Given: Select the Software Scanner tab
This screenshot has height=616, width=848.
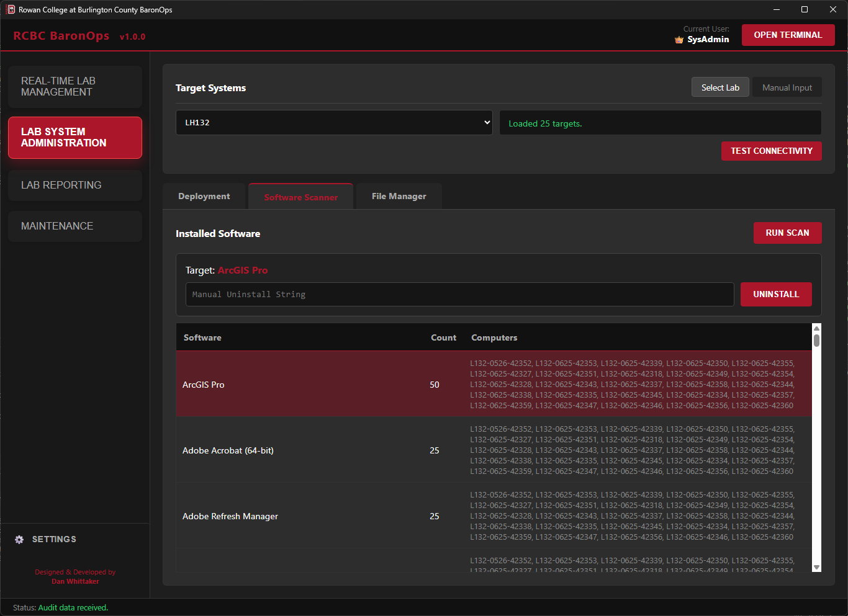Looking at the screenshot, I should (x=300, y=196).
